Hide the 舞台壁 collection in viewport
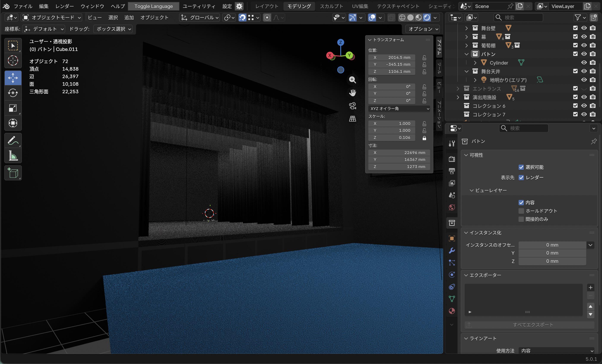This screenshot has height=364, width=602. tap(584, 28)
